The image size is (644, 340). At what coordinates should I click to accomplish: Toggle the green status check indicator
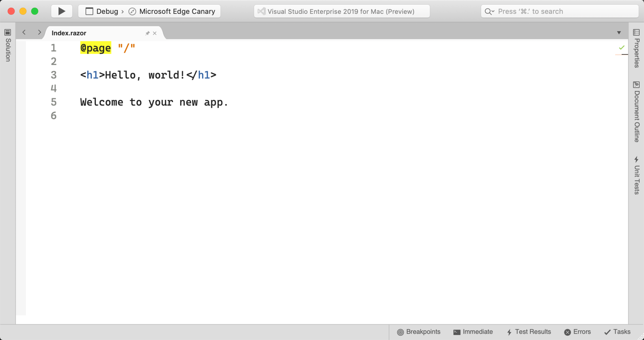[x=621, y=47]
